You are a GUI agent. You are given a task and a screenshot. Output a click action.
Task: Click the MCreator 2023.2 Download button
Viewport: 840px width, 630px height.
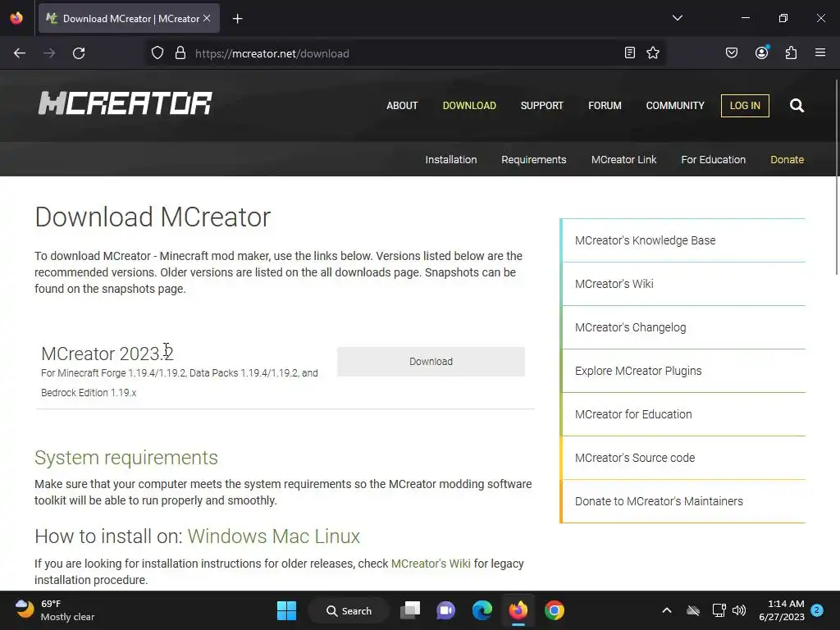click(431, 362)
